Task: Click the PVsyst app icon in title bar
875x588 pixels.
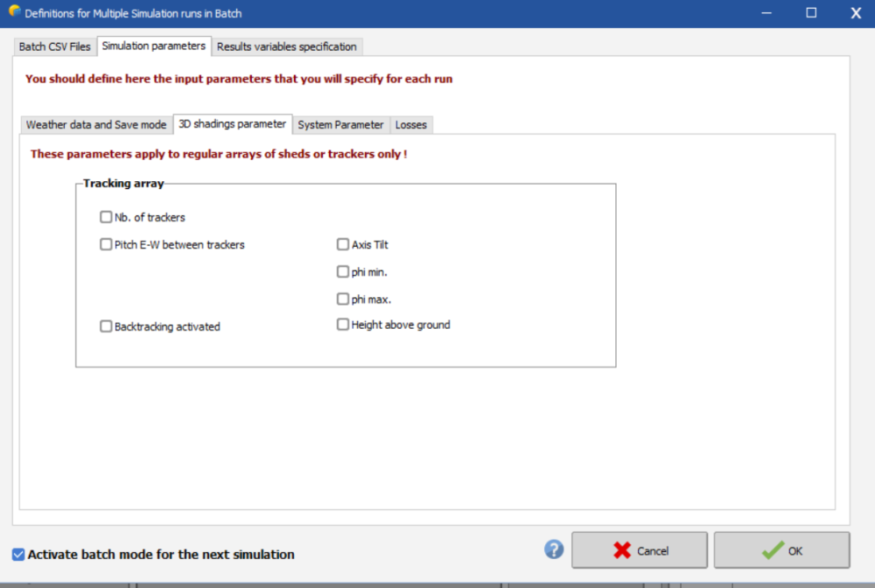Action: [14, 12]
